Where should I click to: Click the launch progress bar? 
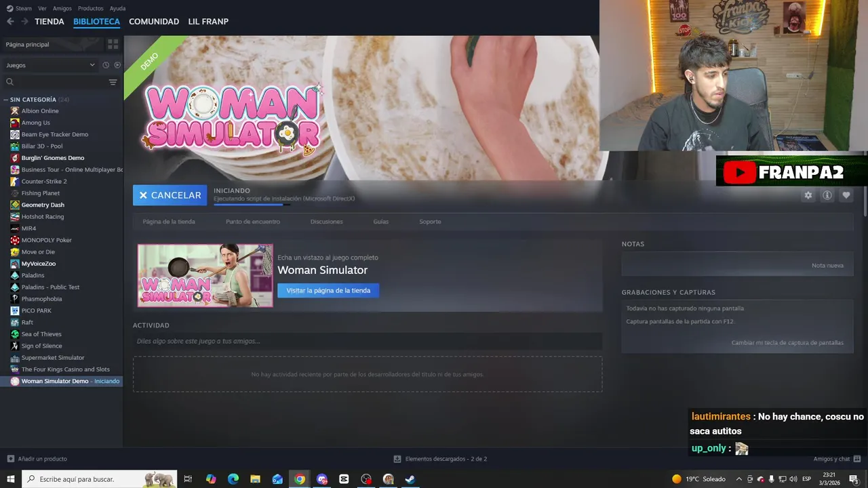click(252, 204)
